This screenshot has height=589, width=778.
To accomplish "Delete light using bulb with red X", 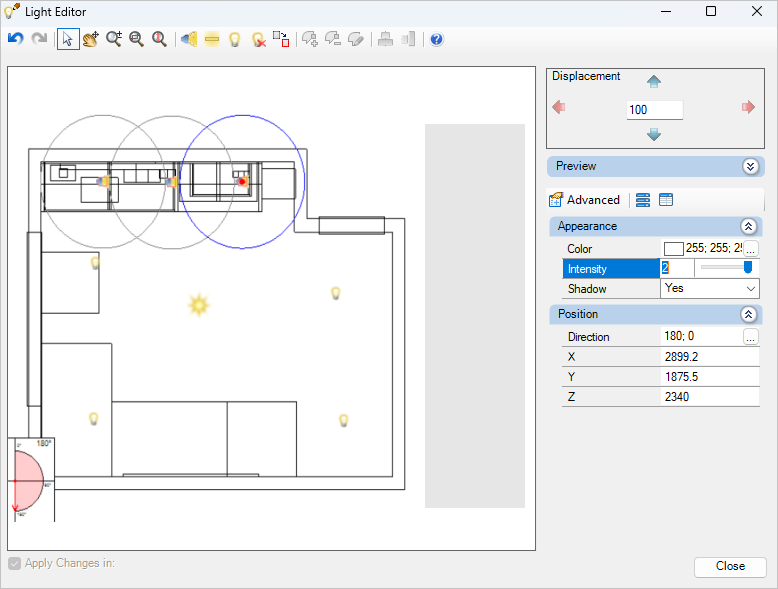I will point(259,39).
